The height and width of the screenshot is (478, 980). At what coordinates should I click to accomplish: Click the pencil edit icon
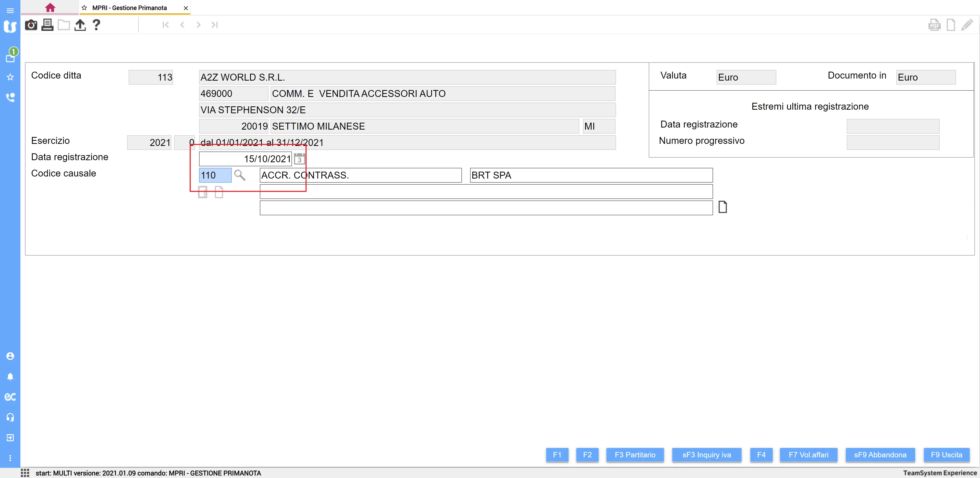click(967, 25)
